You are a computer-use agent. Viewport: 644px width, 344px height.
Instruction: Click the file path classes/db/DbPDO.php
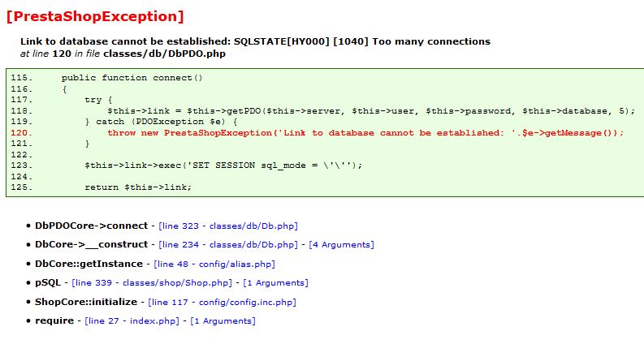click(164, 54)
